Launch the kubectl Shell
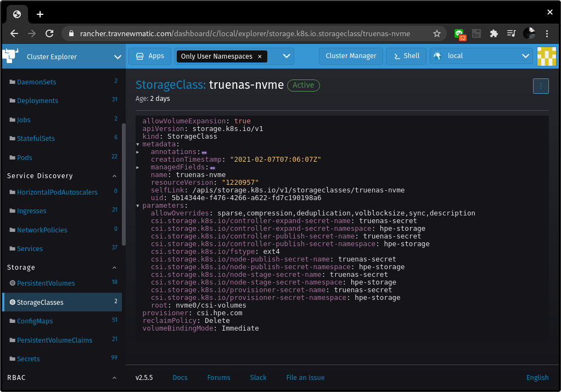Screen dimensions: 561x392 click(x=406, y=56)
